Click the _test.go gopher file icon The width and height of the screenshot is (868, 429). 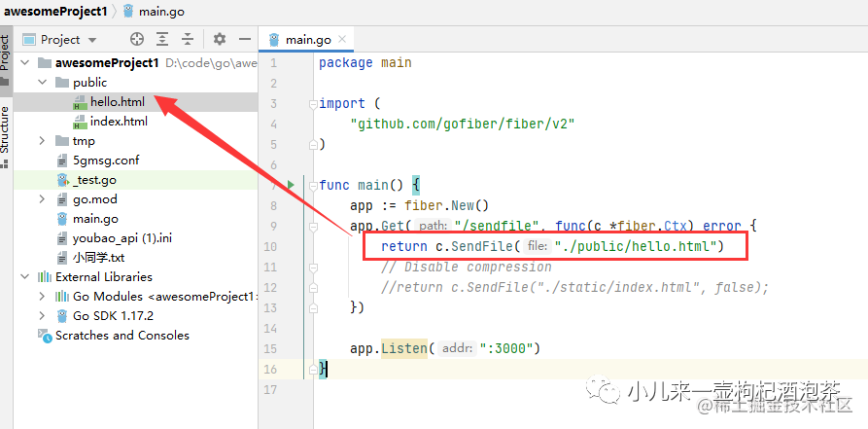point(62,180)
